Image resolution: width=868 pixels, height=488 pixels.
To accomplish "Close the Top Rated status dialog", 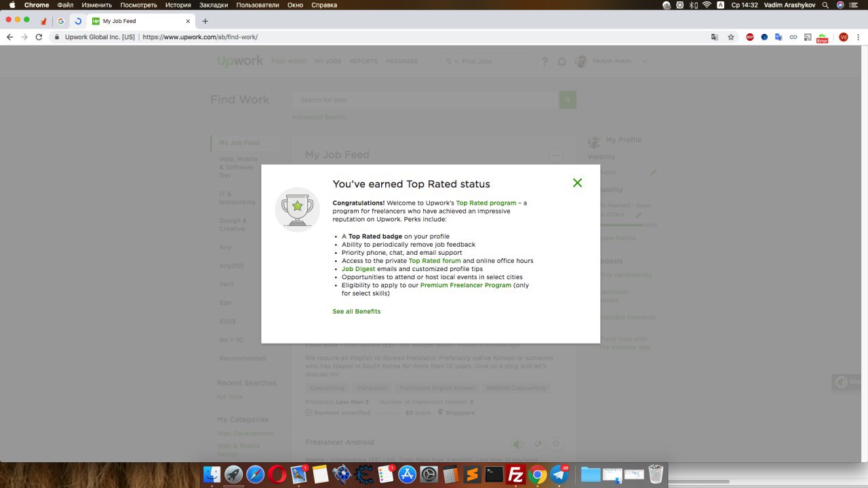I will coord(577,183).
